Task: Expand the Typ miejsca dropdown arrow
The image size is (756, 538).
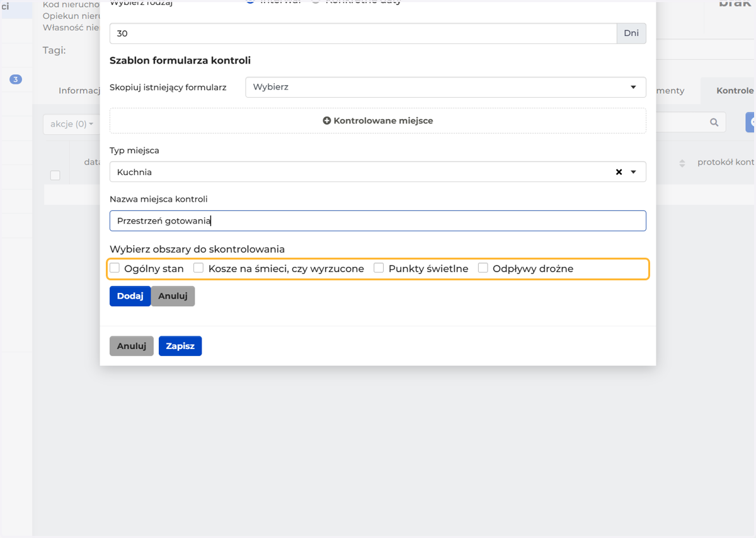Action: pos(634,172)
